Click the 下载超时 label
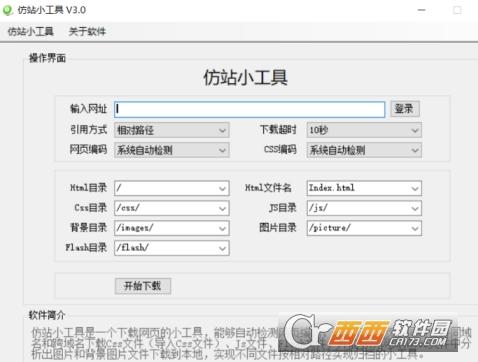Screen dimensions: 478x362 coord(278,129)
